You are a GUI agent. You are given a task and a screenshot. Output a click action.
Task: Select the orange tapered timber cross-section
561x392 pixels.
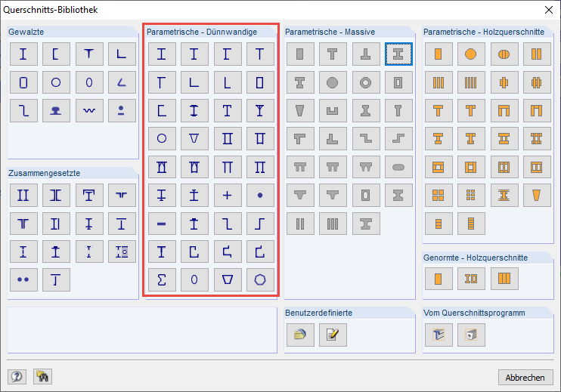(537, 195)
